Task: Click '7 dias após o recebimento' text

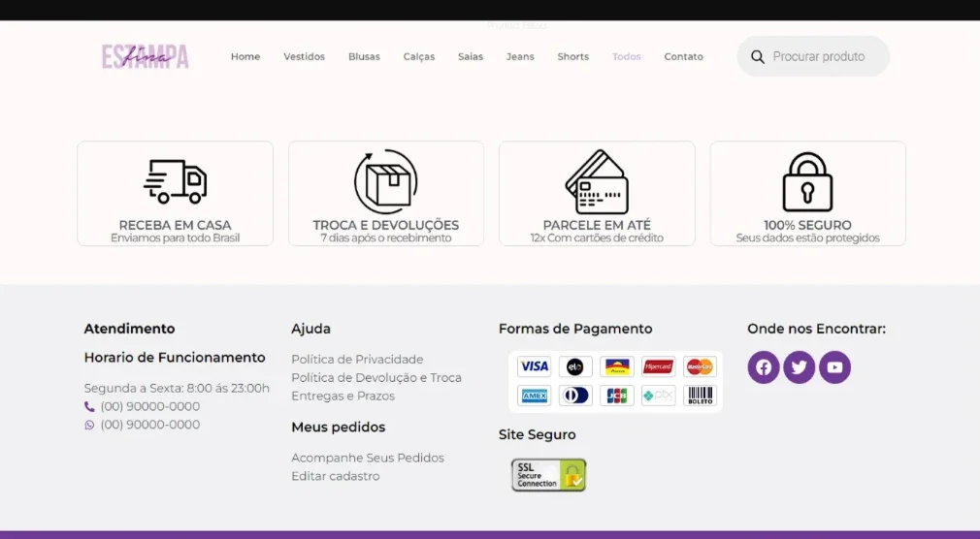Action: 385,238
